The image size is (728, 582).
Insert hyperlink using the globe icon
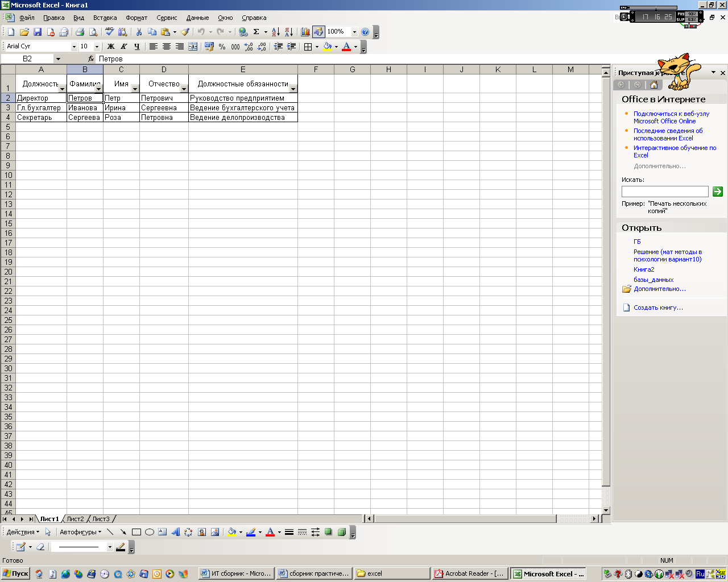(243, 32)
